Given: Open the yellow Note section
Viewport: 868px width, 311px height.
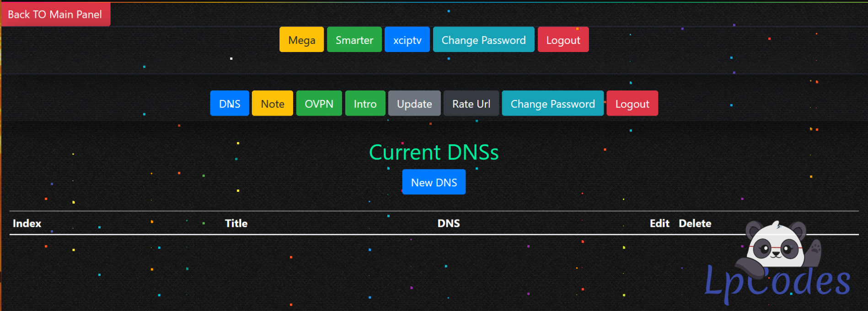Looking at the screenshot, I should (x=273, y=104).
